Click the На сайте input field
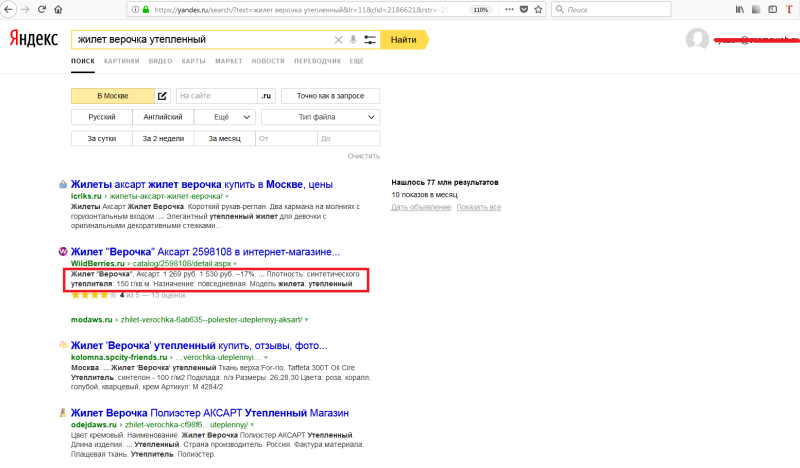This screenshot has width=800, height=468. pos(216,96)
